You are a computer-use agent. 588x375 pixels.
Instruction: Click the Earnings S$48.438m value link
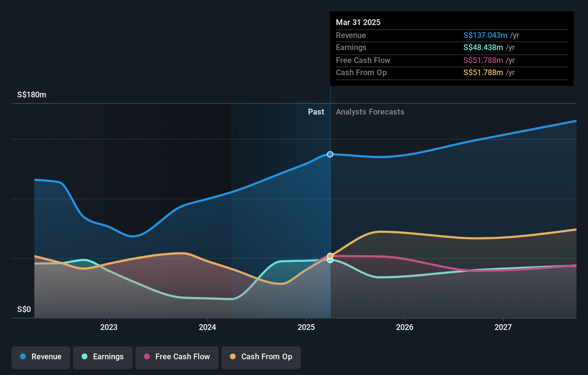pos(483,47)
